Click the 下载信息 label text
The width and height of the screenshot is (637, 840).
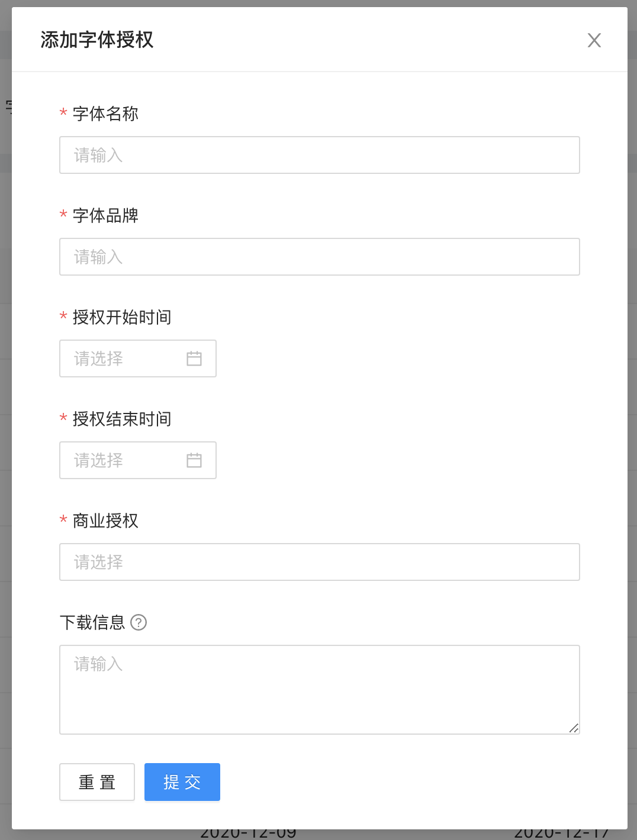92,622
